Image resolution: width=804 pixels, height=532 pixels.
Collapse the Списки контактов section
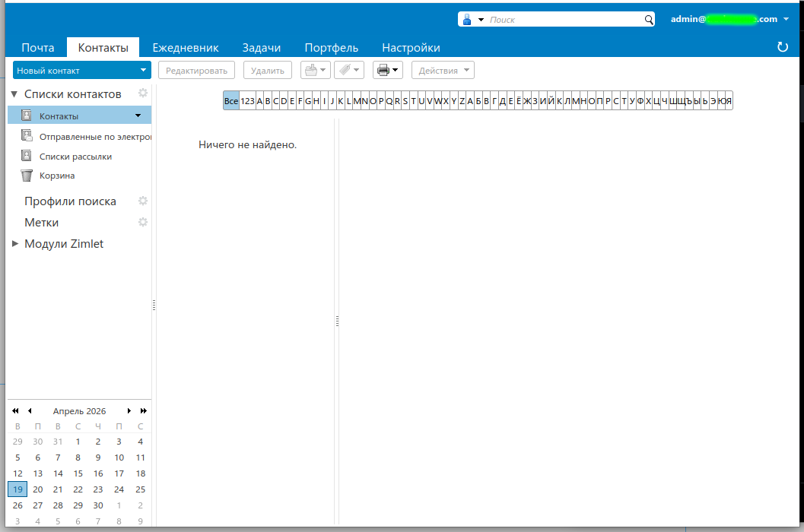coord(14,93)
